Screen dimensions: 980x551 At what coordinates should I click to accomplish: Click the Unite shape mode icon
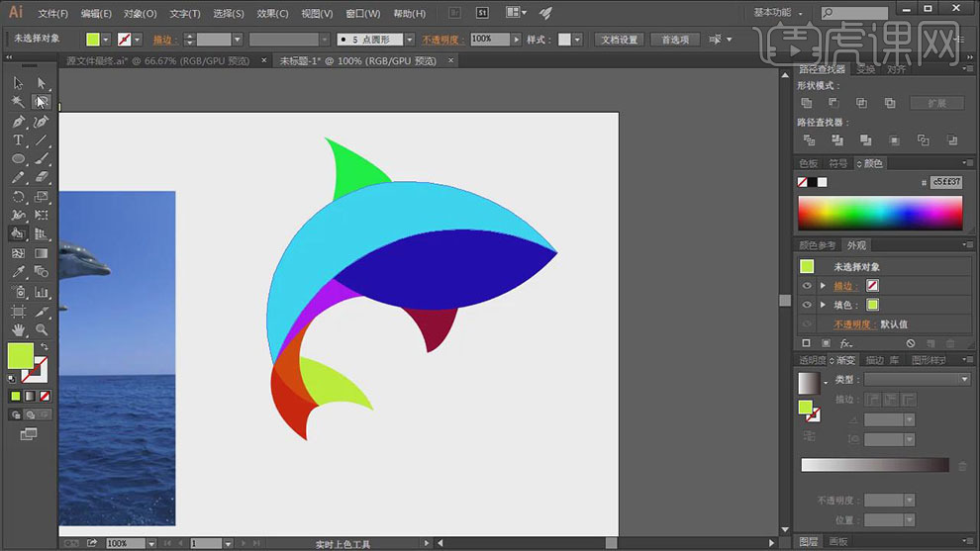click(807, 103)
